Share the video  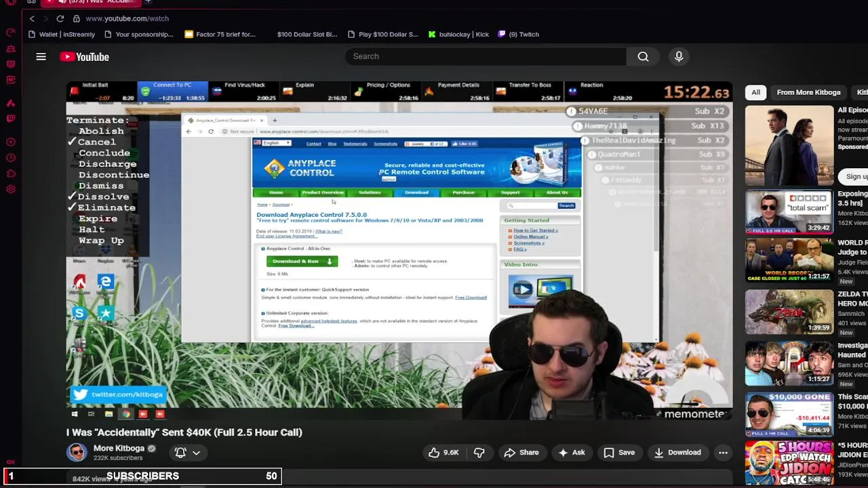point(521,452)
